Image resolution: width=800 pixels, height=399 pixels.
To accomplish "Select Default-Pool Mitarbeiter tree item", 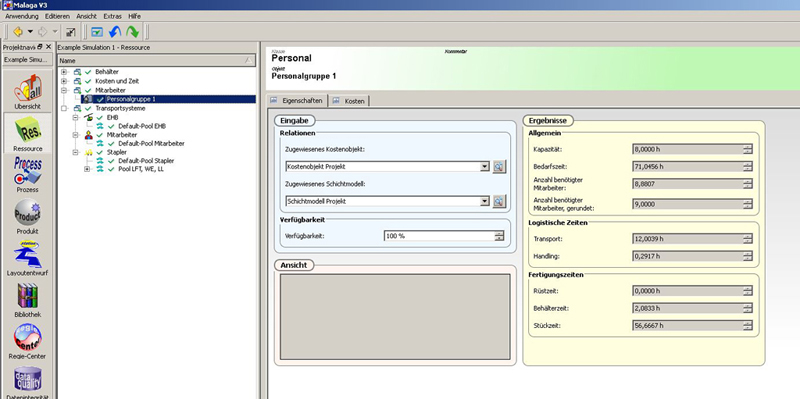I will click(152, 144).
